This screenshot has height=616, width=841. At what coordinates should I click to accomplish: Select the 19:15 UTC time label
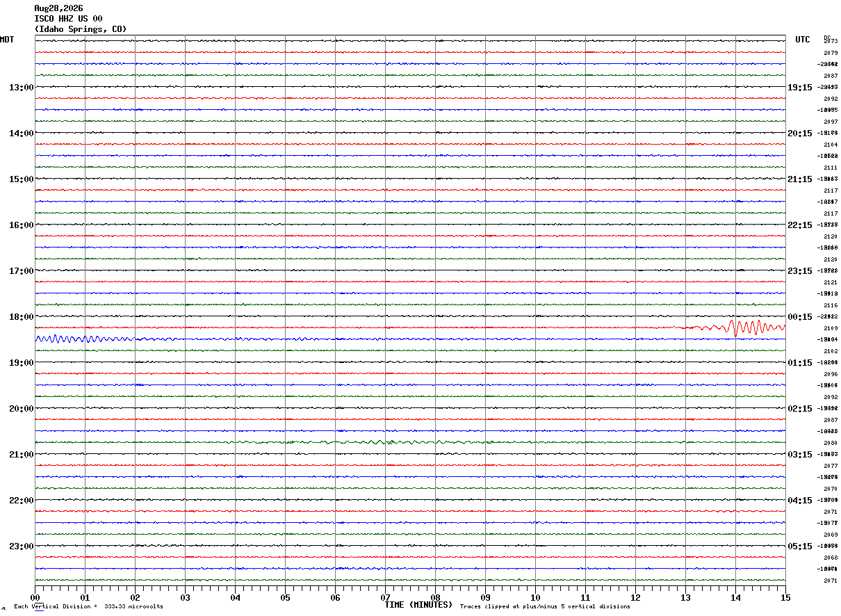pos(799,88)
